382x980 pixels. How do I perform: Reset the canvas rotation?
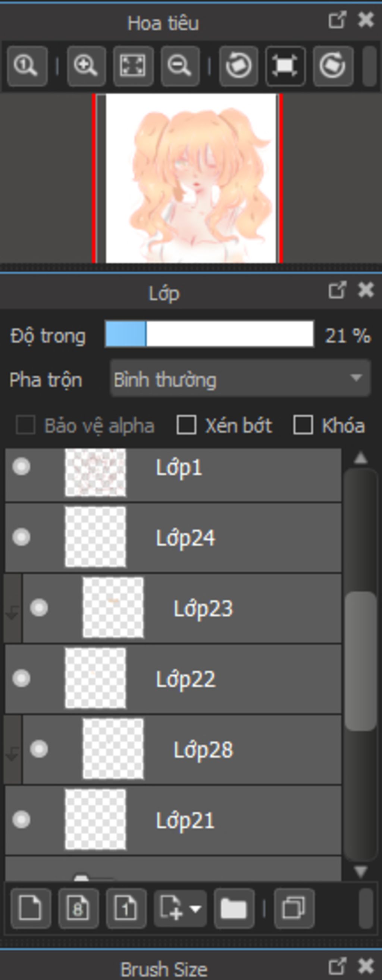pos(285,66)
